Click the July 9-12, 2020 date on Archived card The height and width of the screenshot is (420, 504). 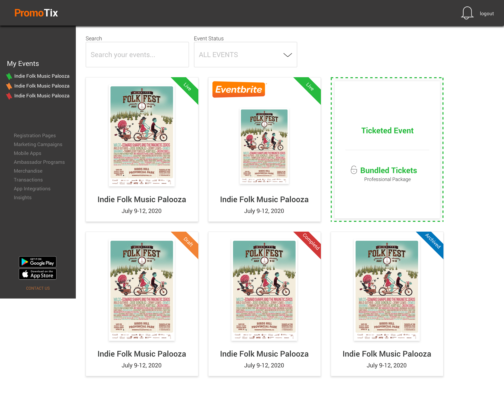(386, 365)
